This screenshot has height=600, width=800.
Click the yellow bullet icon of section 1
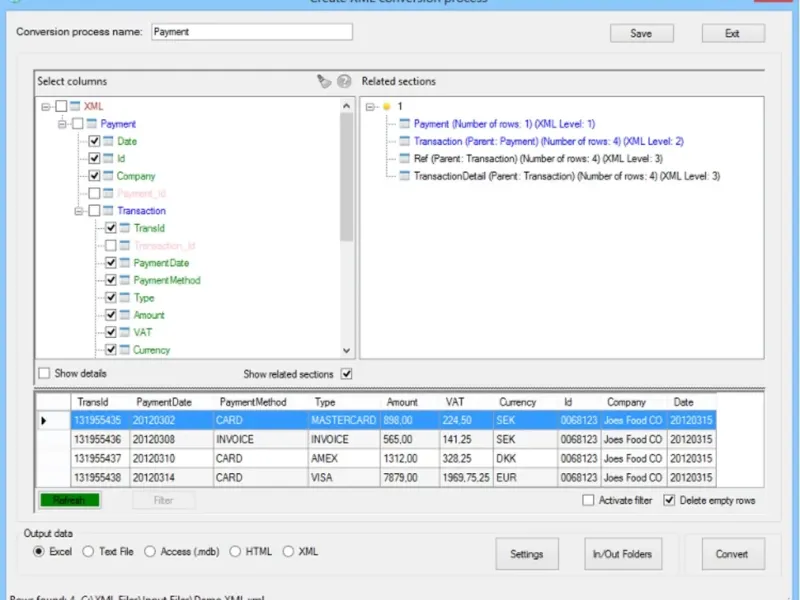[x=386, y=106]
